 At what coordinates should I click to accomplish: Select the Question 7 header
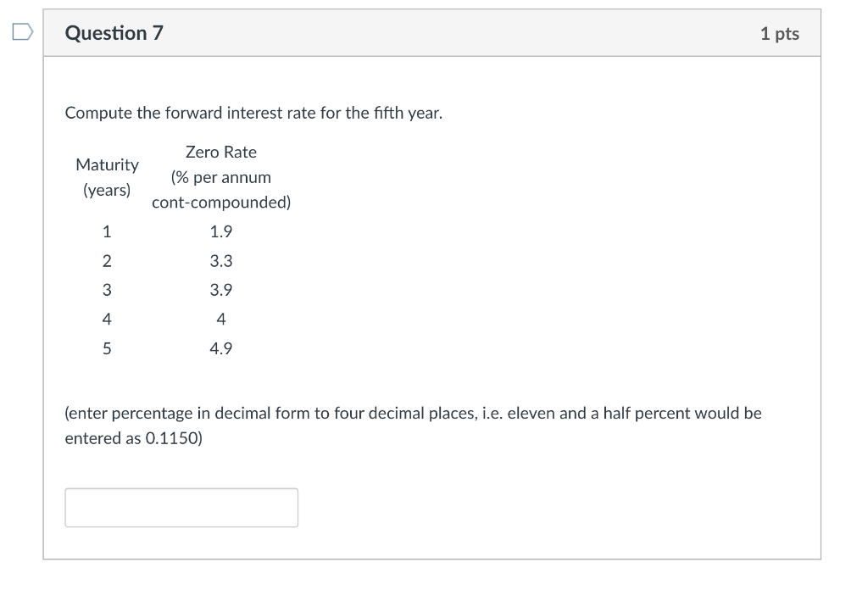pos(114,32)
